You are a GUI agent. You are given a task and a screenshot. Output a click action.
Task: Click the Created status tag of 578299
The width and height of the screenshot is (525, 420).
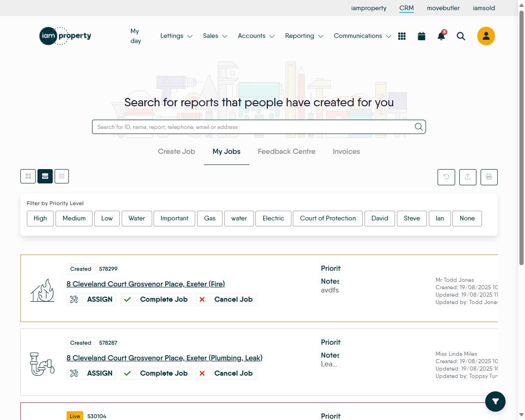(80, 269)
